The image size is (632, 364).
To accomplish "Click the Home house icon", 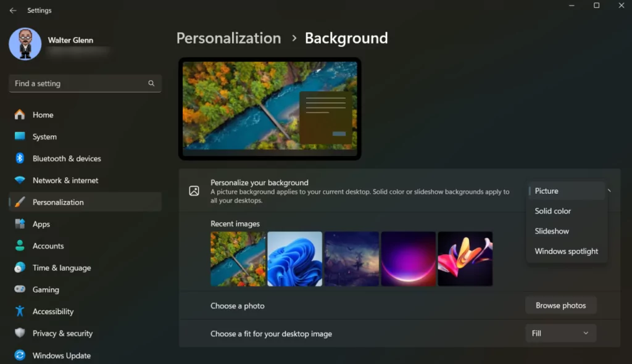I will 19,115.
